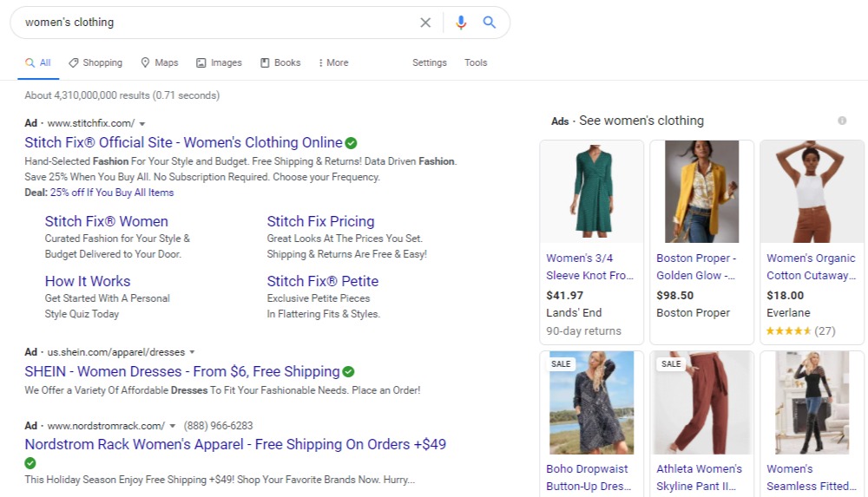Click the Lands' End seller name
The width and height of the screenshot is (868, 497).
point(574,313)
